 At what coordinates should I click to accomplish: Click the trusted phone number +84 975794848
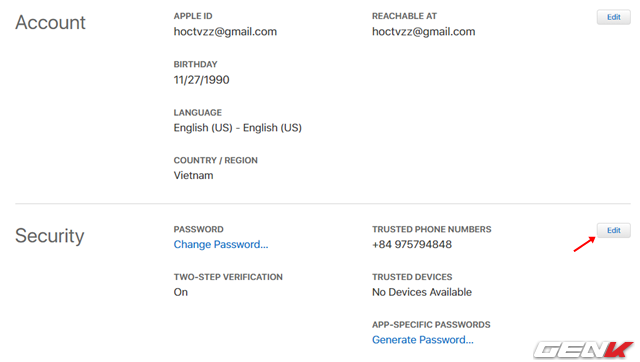pos(412,244)
